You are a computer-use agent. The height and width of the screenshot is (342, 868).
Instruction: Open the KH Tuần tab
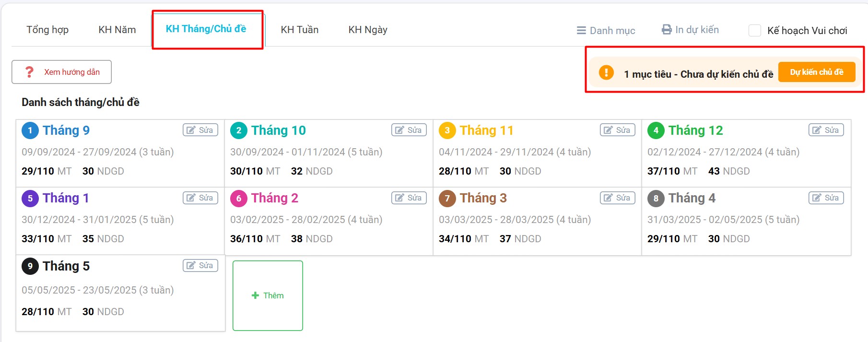(300, 30)
